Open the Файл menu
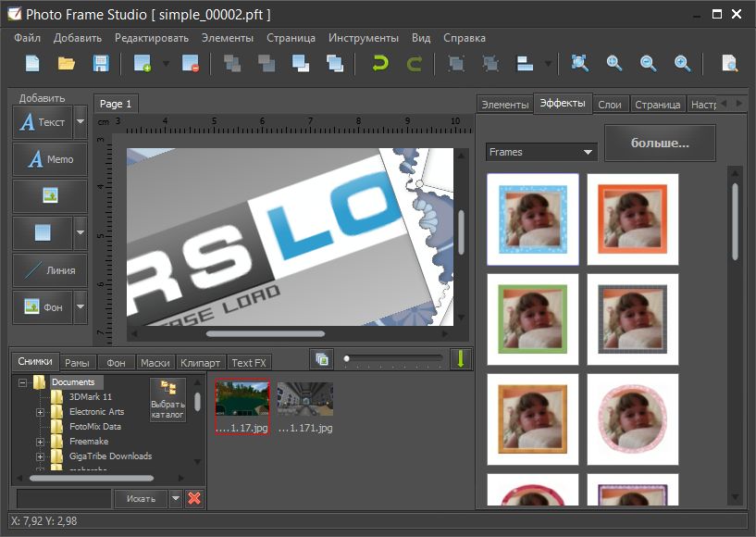756x537 pixels. [x=28, y=38]
